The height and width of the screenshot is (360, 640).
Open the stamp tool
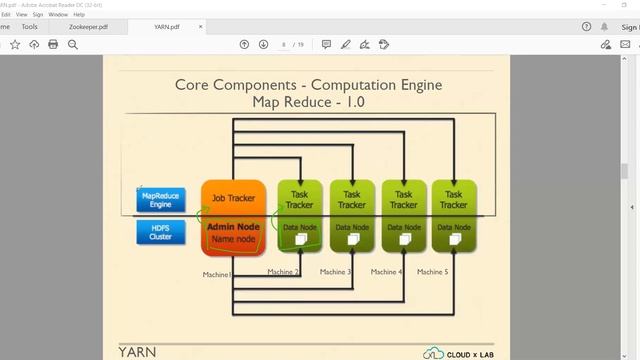(384, 44)
